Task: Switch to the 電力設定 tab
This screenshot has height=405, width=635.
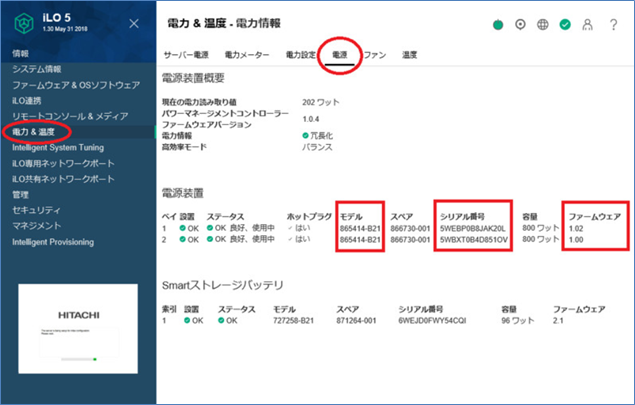Action: (301, 55)
